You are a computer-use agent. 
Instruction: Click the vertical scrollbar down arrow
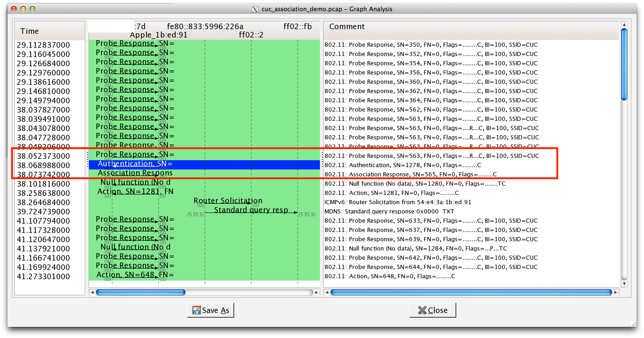point(624,283)
